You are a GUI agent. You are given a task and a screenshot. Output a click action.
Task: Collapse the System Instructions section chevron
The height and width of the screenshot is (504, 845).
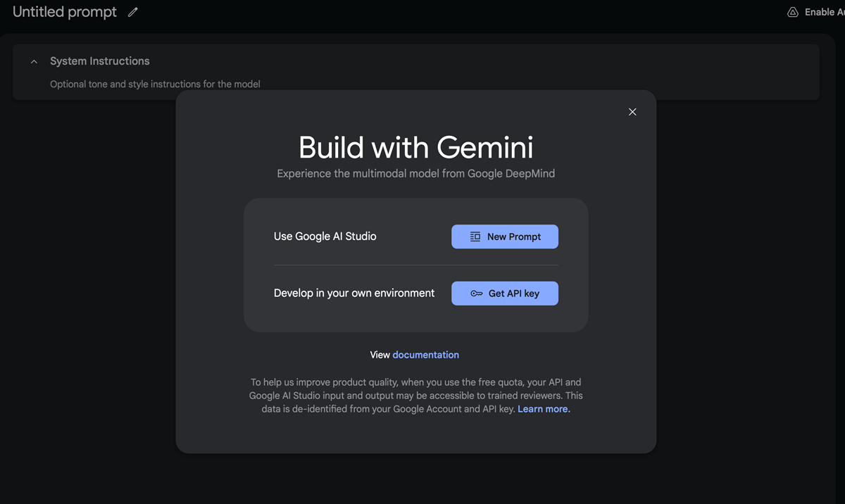(34, 62)
